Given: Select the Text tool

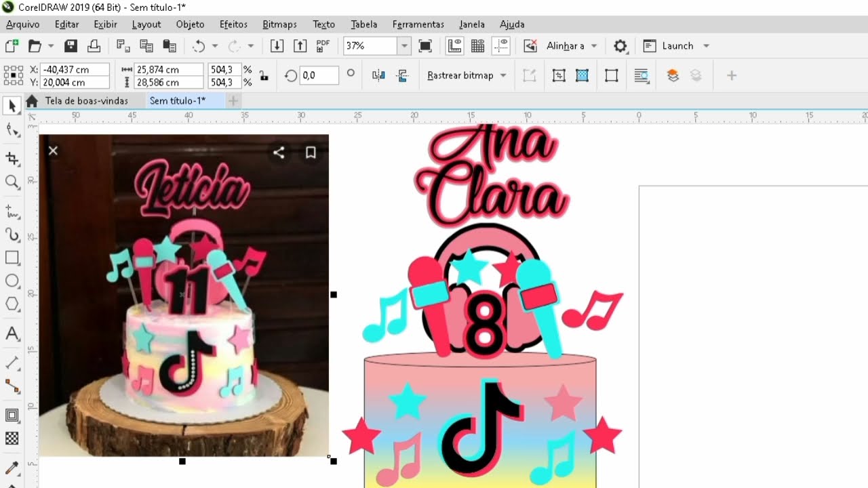Looking at the screenshot, I should pos(12,333).
